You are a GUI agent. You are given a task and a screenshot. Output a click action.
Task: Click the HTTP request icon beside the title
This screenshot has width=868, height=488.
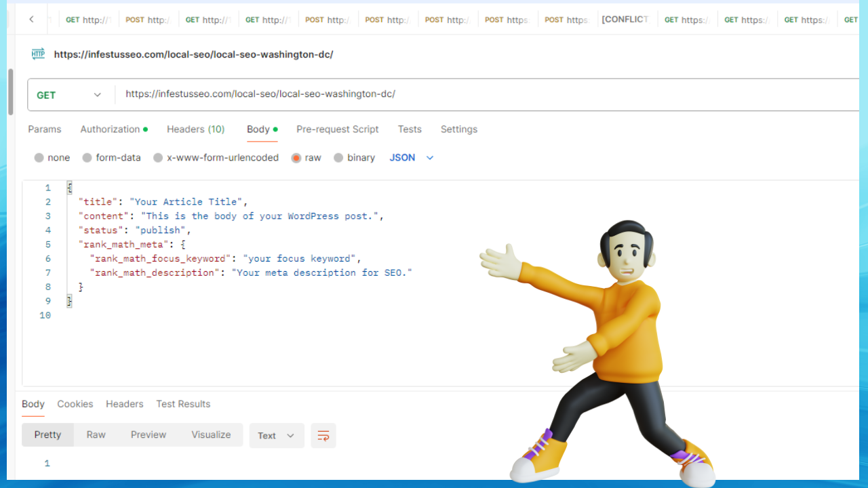coord(38,54)
